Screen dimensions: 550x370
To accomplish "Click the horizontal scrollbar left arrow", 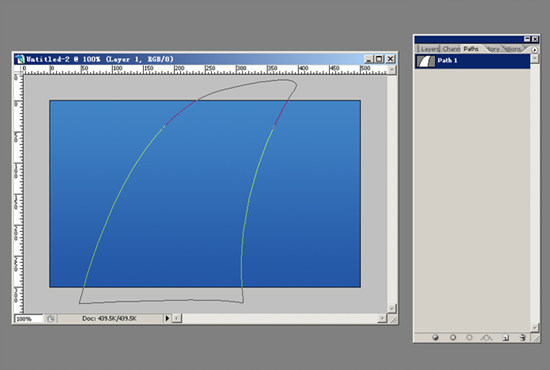I will (x=177, y=318).
